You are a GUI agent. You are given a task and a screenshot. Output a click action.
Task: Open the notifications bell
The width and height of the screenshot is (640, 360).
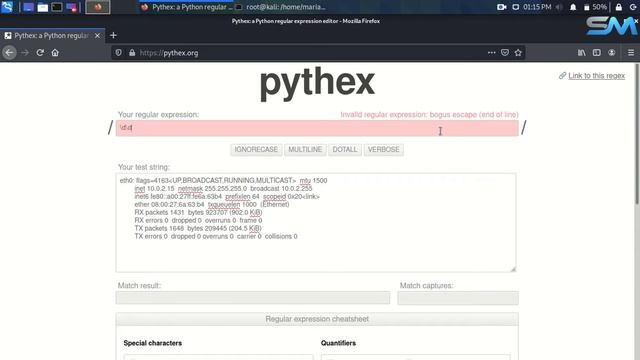[x=573, y=7]
